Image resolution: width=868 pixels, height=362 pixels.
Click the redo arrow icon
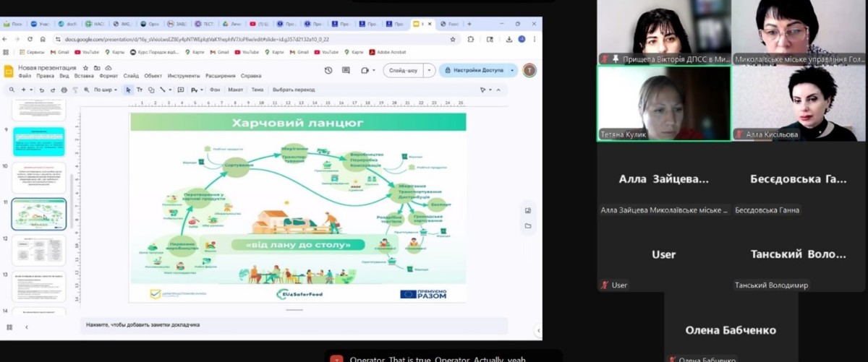(x=53, y=90)
